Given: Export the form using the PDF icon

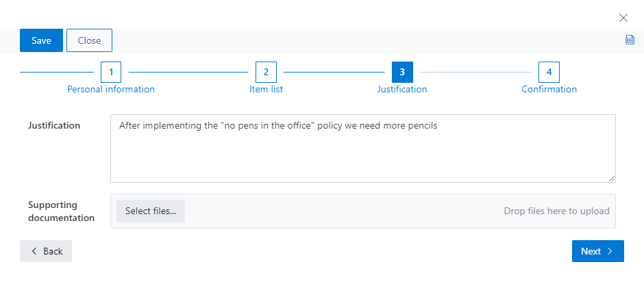Looking at the screenshot, I should [x=630, y=40].
